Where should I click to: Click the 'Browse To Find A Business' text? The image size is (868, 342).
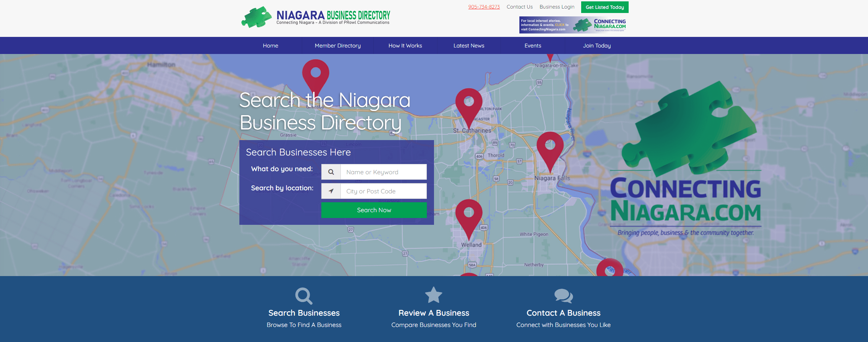tap(304, 325)
